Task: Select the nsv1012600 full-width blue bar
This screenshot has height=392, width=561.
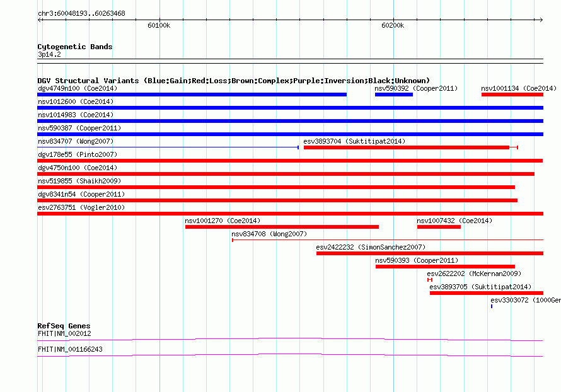Action: point(291,108)
